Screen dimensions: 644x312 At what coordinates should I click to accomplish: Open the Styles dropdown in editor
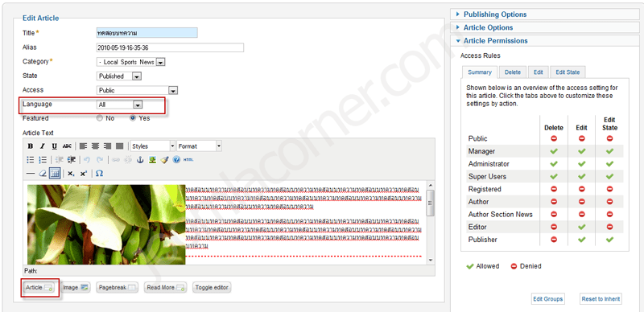pos(153,146)
